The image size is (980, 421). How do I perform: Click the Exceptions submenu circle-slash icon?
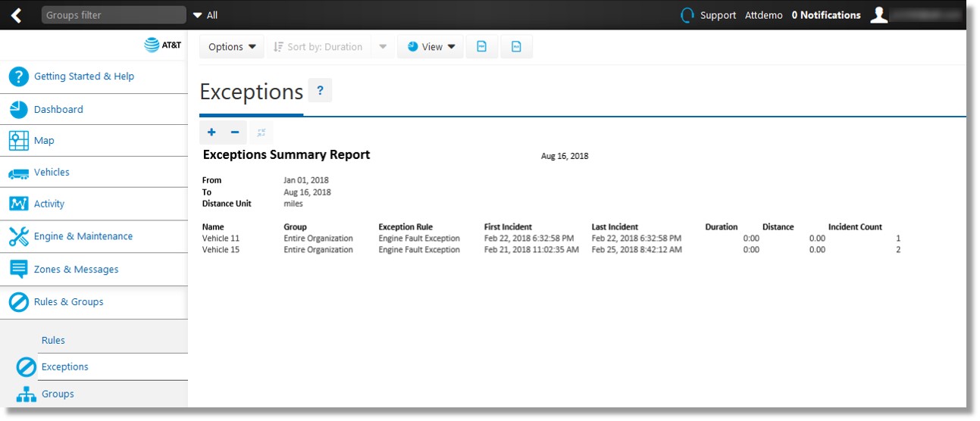click(x=27, y=367)
